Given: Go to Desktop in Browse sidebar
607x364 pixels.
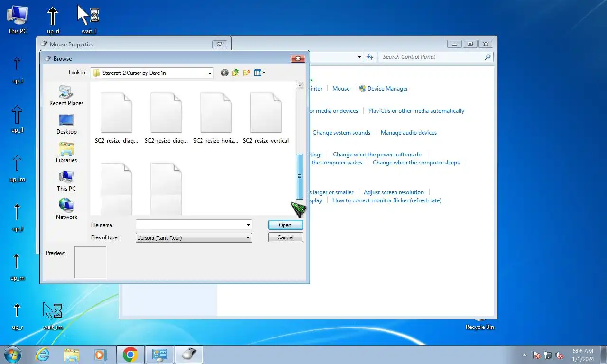Looking at the screenshot, I should [x=66, y=124].
